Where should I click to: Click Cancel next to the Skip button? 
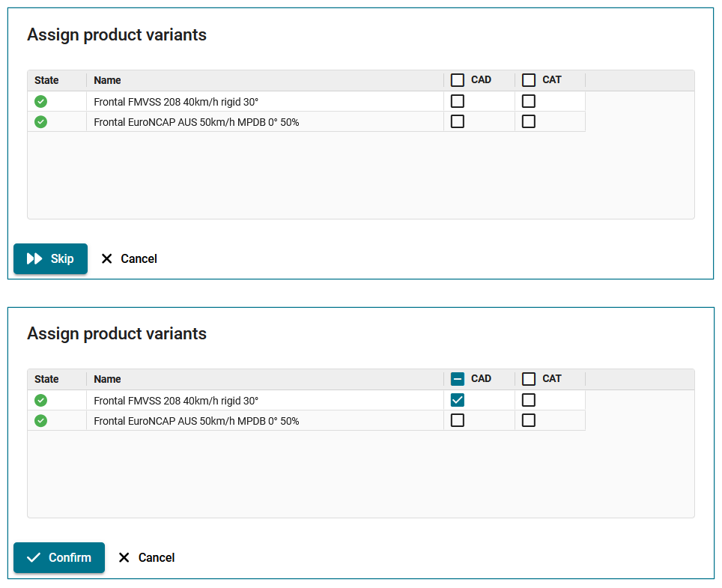point(130,258)
